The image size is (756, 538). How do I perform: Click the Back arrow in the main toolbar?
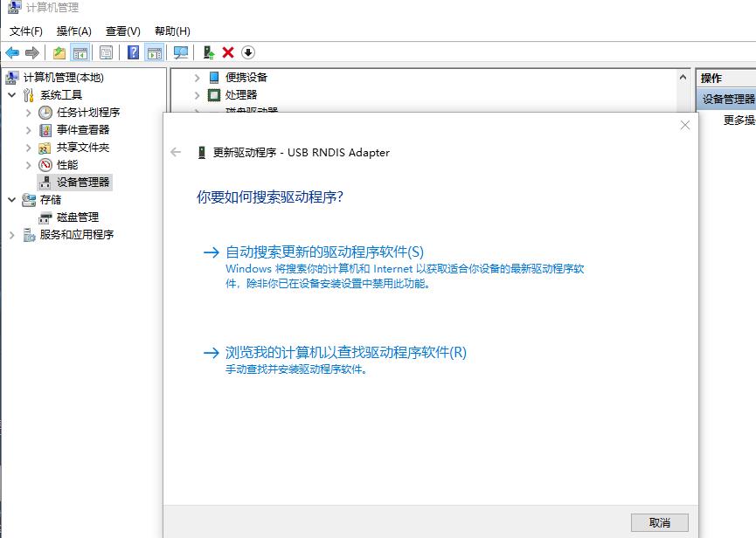pos(12,52)
